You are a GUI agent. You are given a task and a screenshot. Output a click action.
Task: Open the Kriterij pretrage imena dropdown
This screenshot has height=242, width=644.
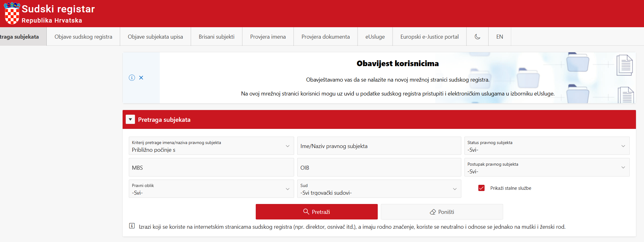(x=211, y=146)
